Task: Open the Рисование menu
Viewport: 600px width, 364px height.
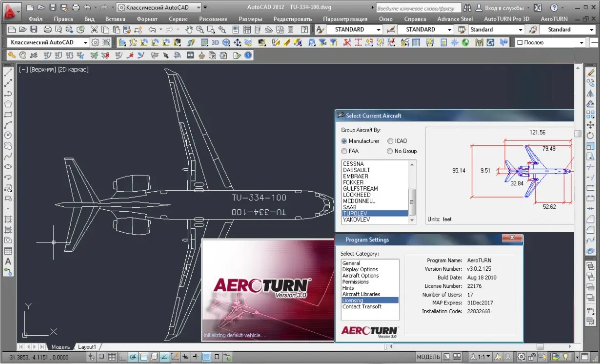Action: point(213,19)
